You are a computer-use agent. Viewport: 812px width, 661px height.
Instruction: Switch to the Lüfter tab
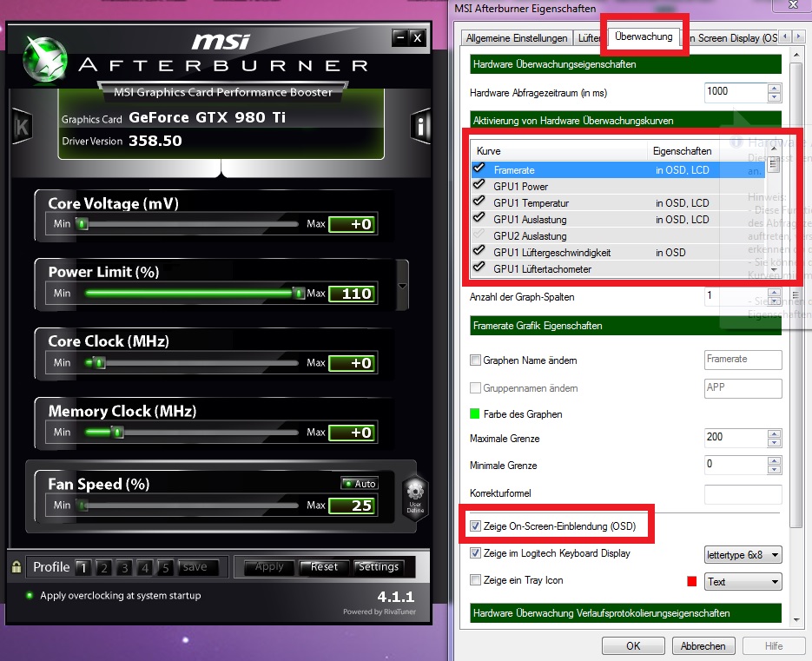click(589, 38)
